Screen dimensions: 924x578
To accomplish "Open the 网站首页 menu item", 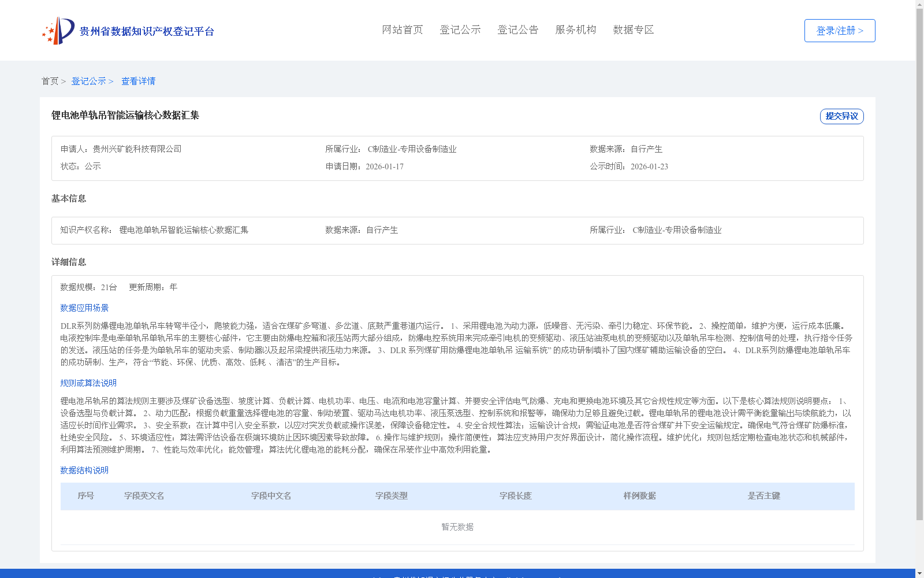I will pyautogui.click(x=403, y=29).
